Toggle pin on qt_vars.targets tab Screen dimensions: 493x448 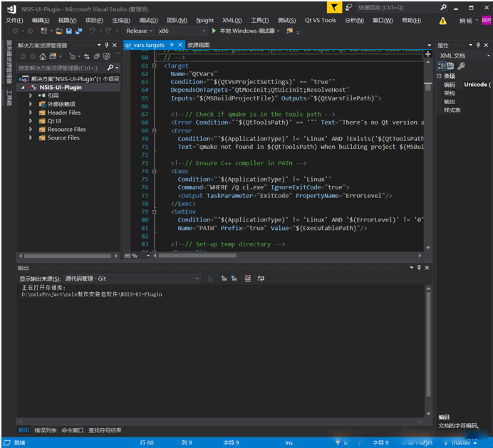click(172, 45)
